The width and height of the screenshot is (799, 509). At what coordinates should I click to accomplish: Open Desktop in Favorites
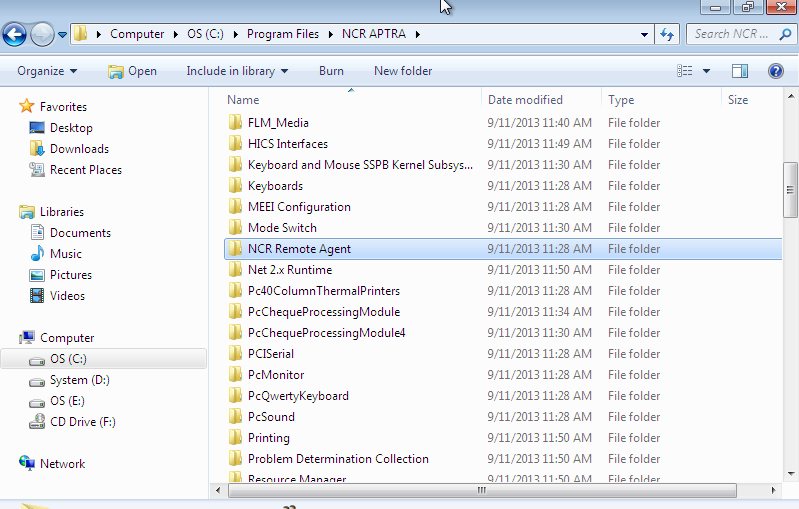pyautogui.click(x=71, y=128)
